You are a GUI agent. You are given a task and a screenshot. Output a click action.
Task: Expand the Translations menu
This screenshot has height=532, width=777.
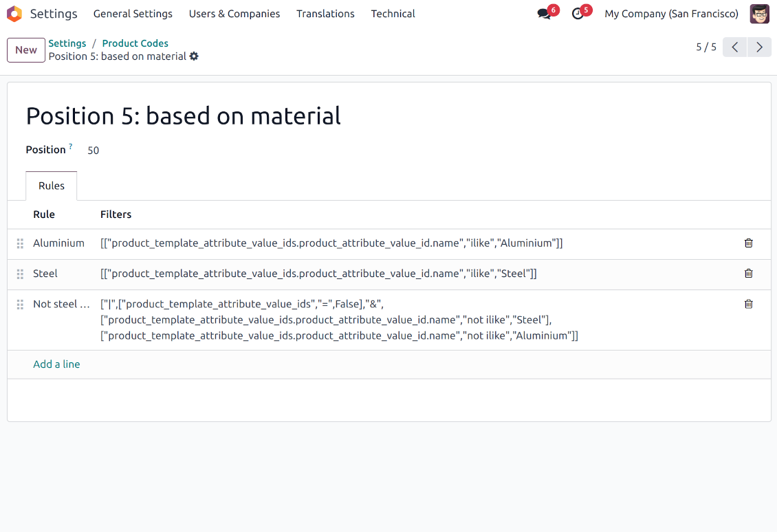(x=325, y=14)
